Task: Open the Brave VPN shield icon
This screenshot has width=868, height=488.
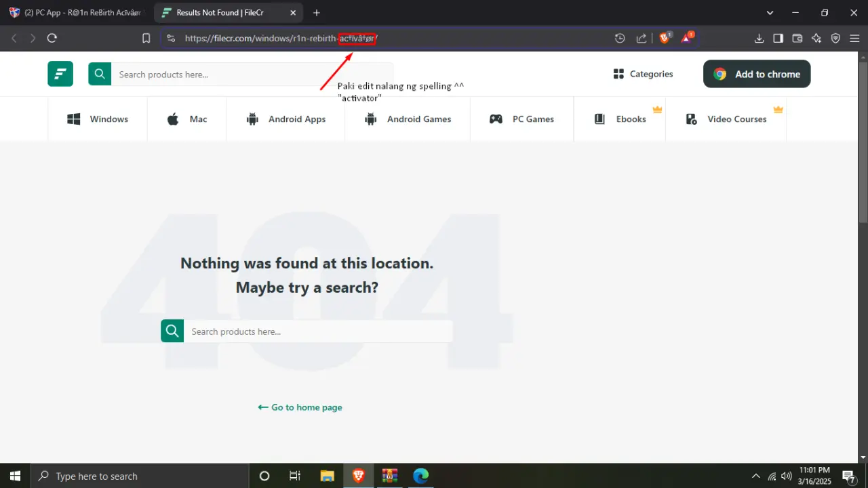Action: (x=835, y=39)
